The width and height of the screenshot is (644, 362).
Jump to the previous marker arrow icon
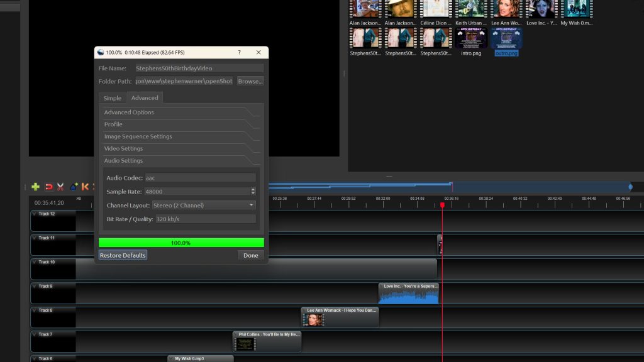(85, 187)
